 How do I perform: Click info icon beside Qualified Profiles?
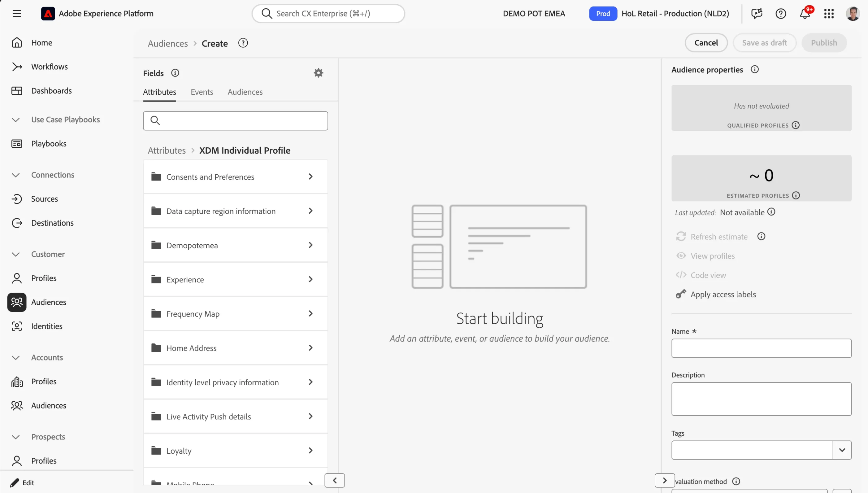[x=796, y=125]
